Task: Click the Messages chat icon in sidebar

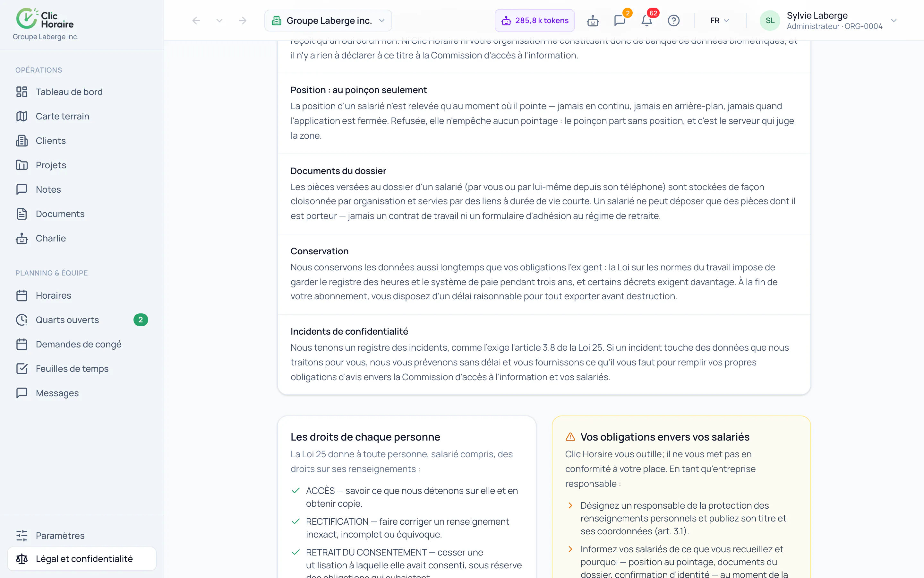Action: pyautogui.click(x=22, y=393)
